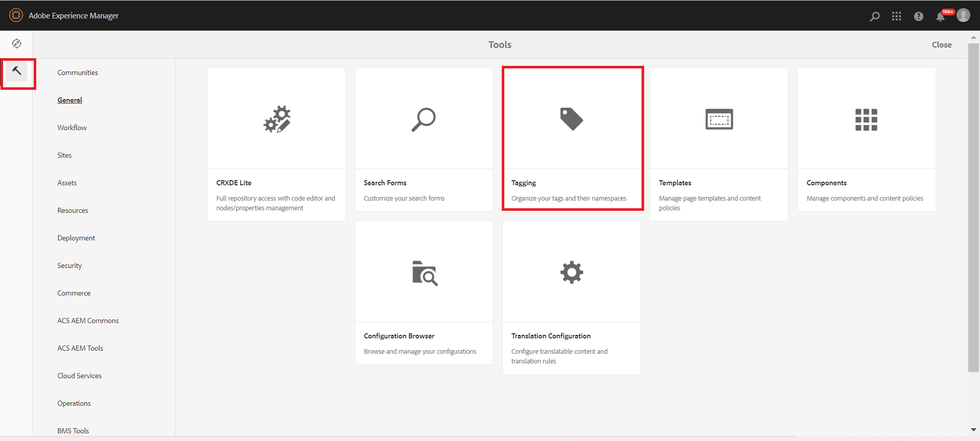This screenshot has width=980, height=441.
Task: Click 'Customize your search forms' description
Action: click(x=404, y=198)
